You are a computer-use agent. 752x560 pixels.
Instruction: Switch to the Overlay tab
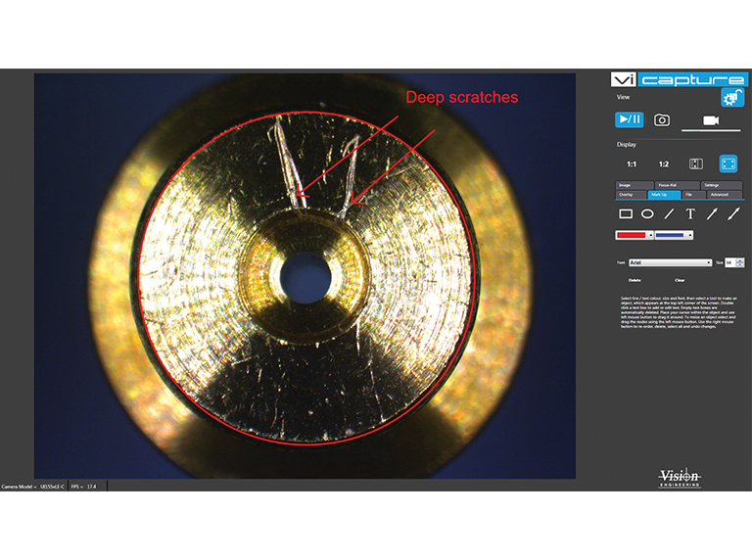tap(626, 195)
